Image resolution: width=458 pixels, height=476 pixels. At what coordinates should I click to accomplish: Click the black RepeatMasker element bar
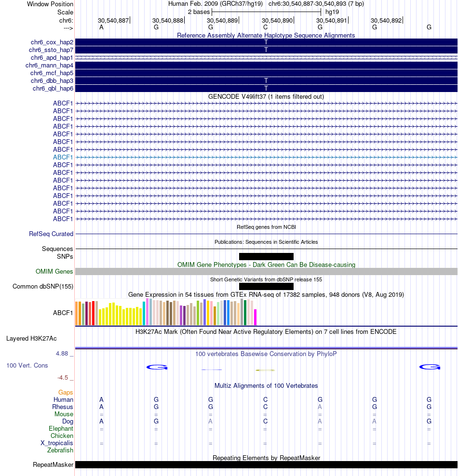(266, 465)
